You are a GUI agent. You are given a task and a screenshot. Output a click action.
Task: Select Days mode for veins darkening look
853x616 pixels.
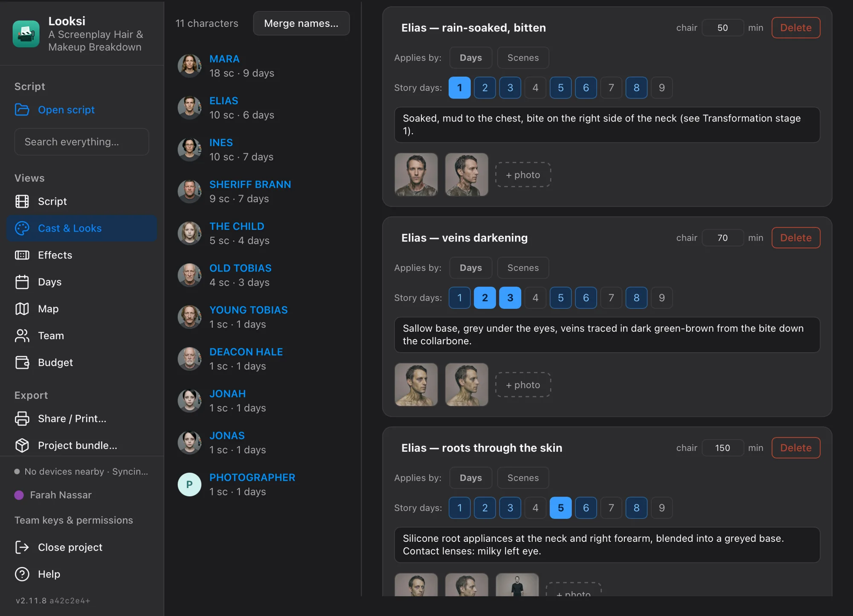point(470,268)
